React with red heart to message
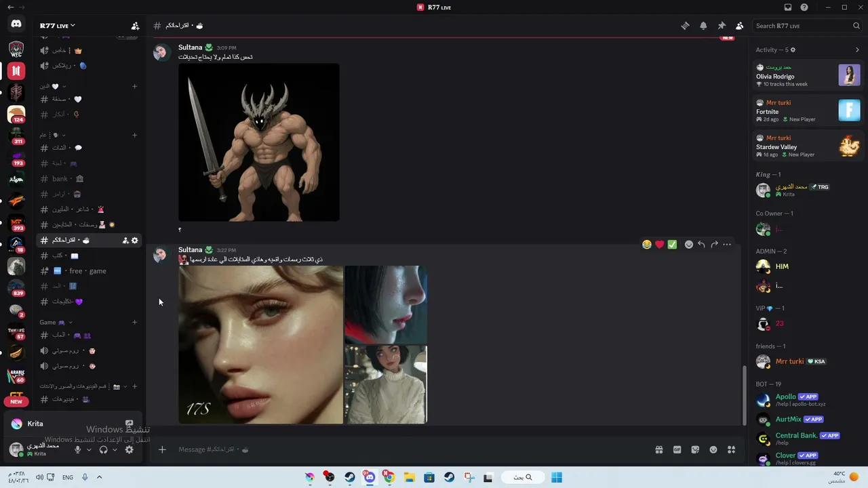 click(x=659, y=245)
